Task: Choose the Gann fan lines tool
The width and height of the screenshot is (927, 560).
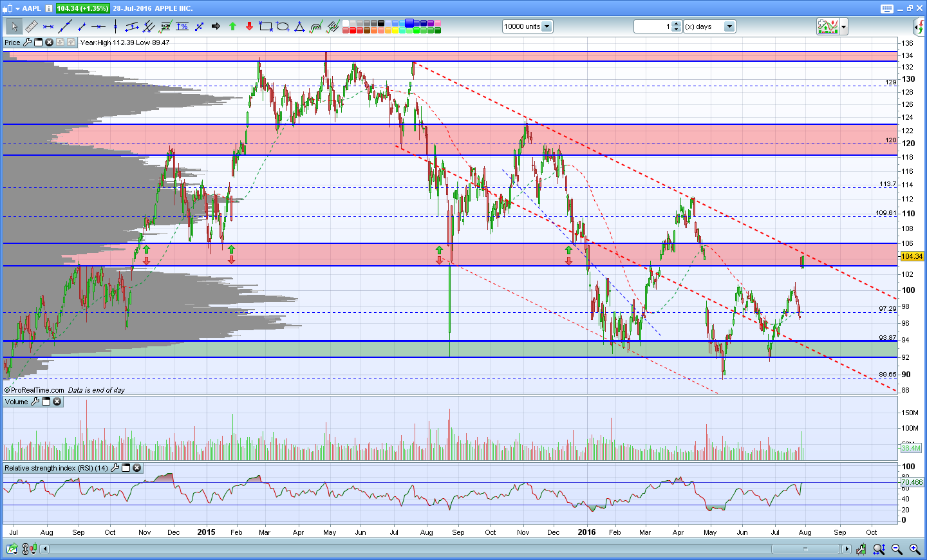Action: pos(333,26)
